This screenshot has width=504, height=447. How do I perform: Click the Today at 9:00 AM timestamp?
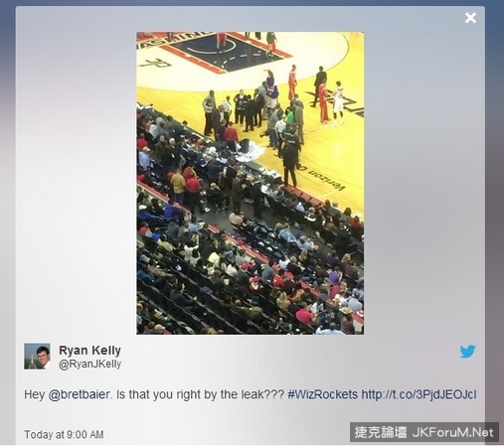point(64,434)
